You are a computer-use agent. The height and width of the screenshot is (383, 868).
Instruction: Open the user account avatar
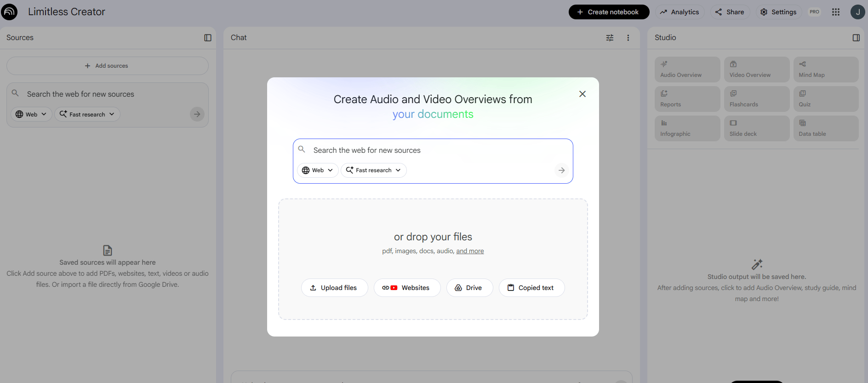tap(857, 12)
